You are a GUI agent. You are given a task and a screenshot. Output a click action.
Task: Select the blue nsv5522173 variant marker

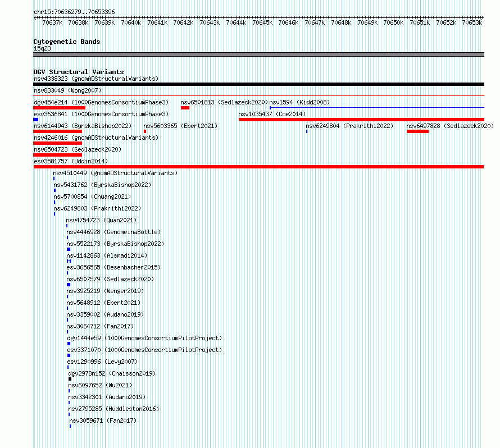pyautogui.click(x=69, y=249)
